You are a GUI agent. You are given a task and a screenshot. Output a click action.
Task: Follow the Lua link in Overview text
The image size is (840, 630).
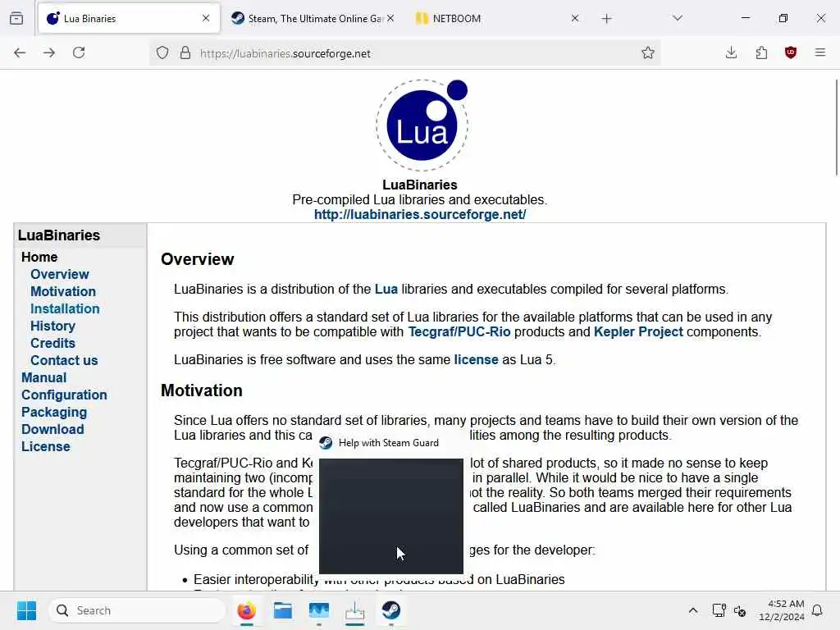pos(386,290)
